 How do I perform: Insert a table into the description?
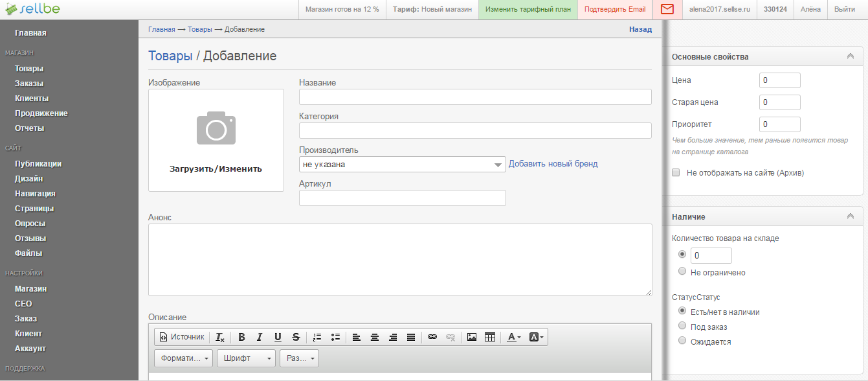[x=490, y=337]
